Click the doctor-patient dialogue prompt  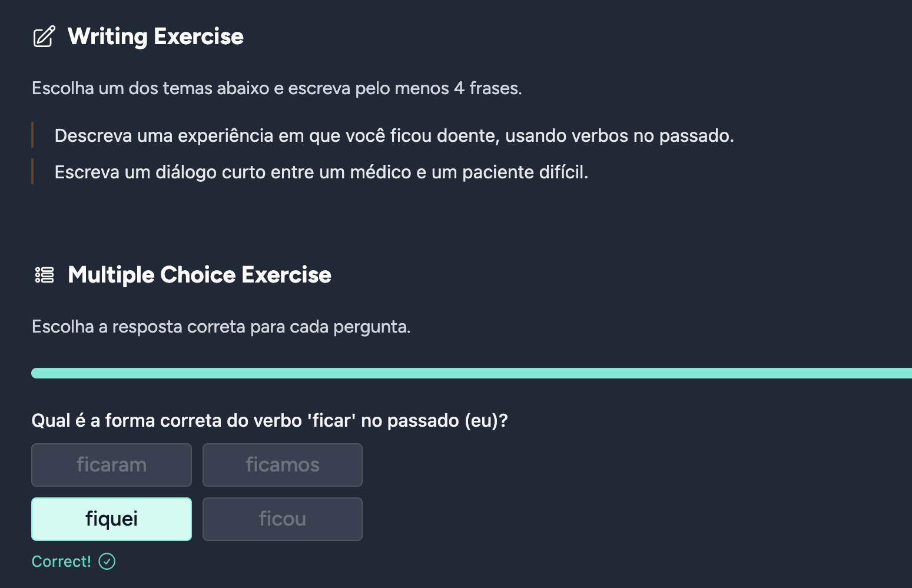321,172
